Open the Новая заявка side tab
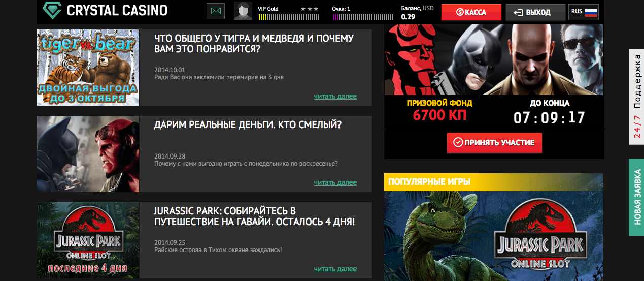644x281 pixels. pos(637,197)
